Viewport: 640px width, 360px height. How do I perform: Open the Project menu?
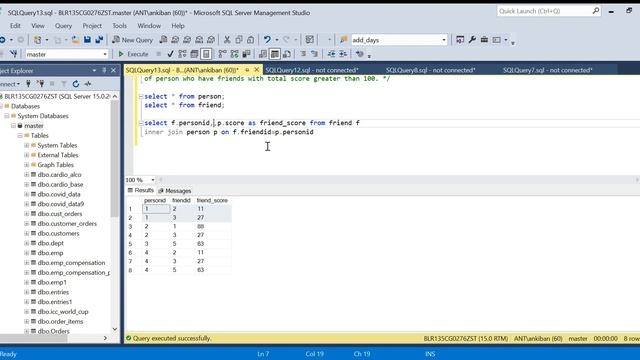[x=92, y=26]
